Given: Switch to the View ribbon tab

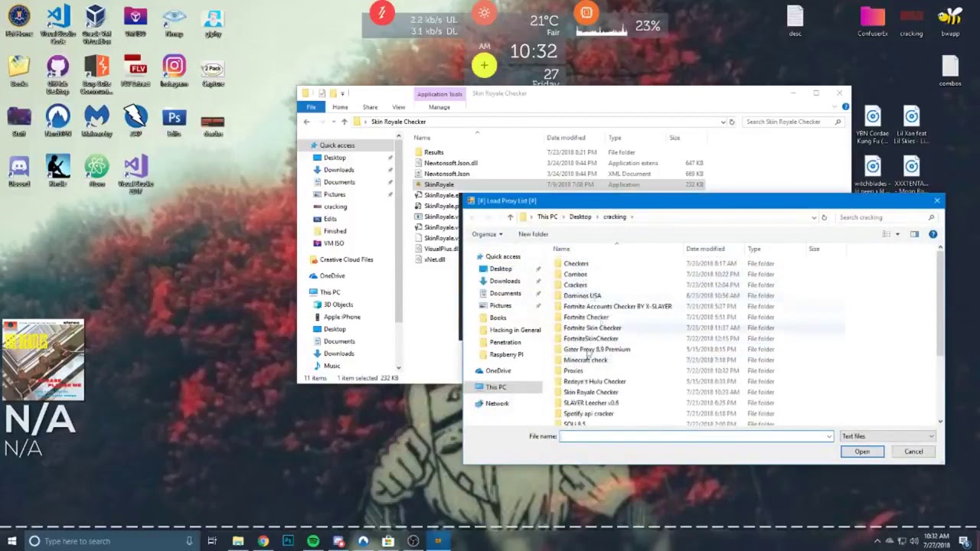Looking at the screenshot, I should (399, 107).
